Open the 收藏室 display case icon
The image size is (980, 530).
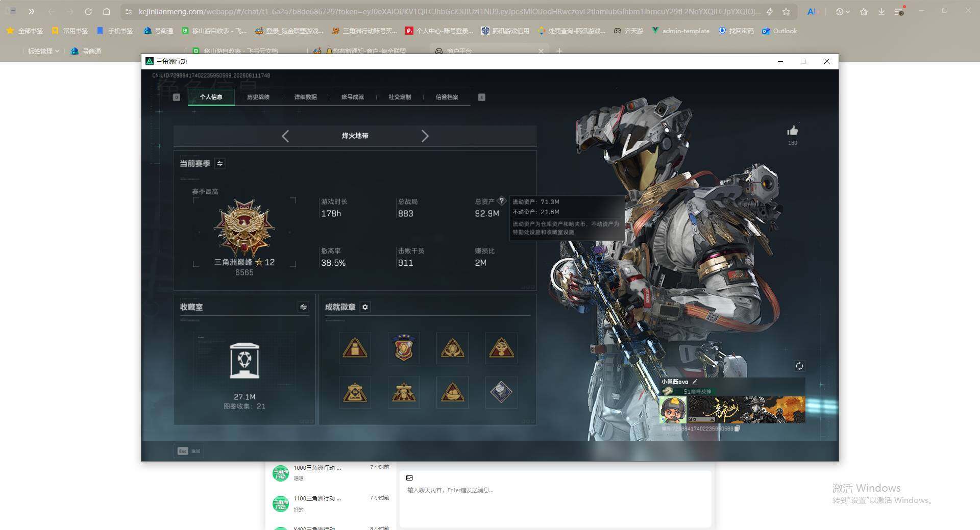244,360
